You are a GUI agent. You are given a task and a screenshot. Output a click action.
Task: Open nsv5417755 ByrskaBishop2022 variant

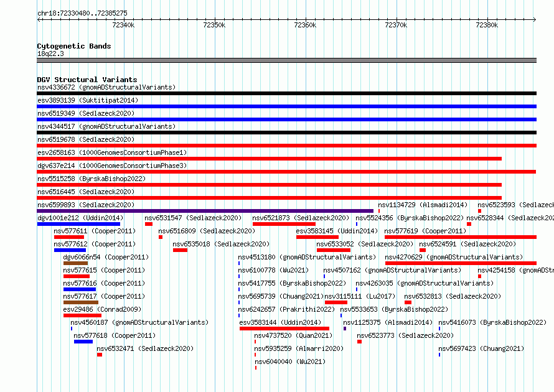coord(292,283)
